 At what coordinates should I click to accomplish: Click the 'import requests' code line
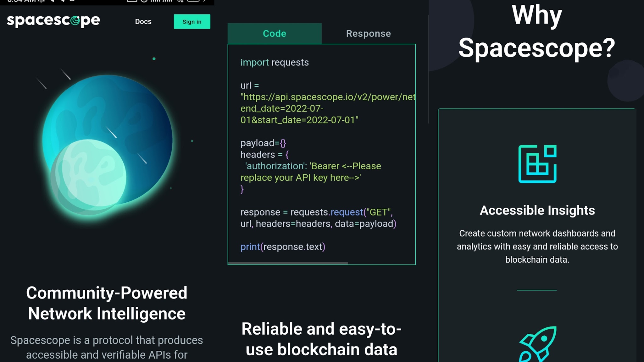tap(275, 62)
